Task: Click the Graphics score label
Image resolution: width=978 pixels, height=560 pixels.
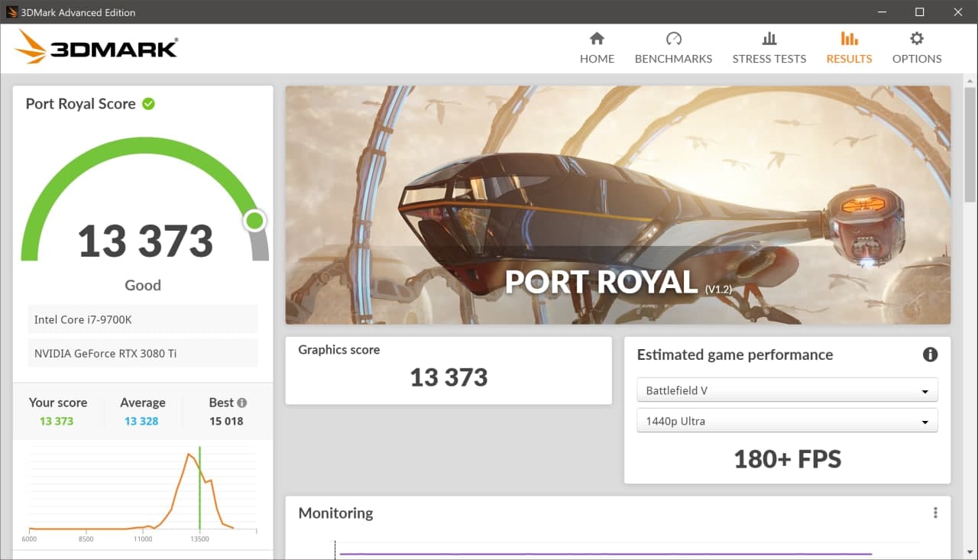Action: tap(338, 350)
